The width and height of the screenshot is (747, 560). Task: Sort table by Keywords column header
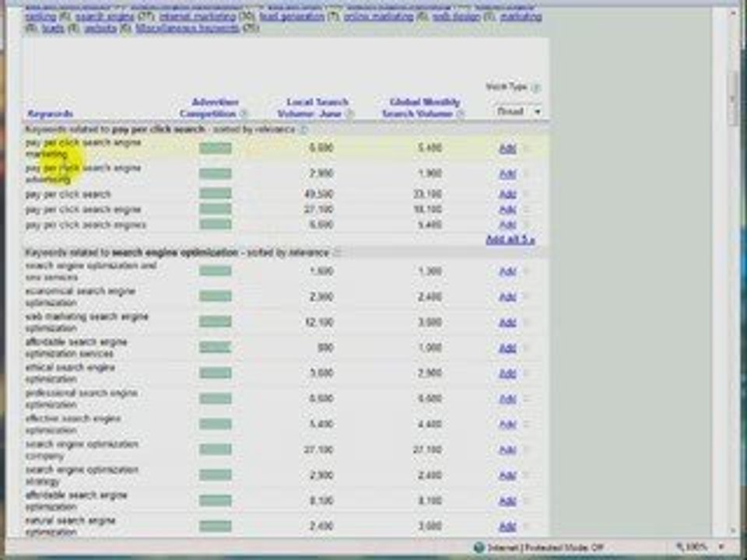[50, 114]
